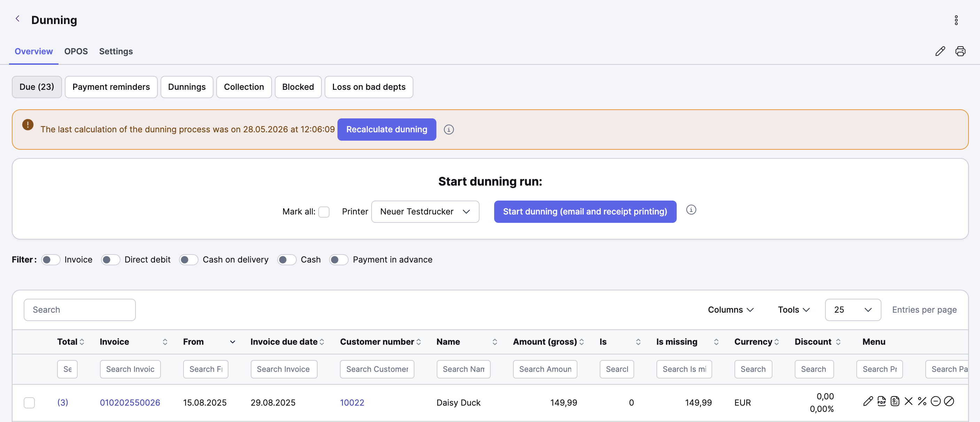980x422 pixels.
Task: Click the name Daisy Duck
Action: pos(458,403)
